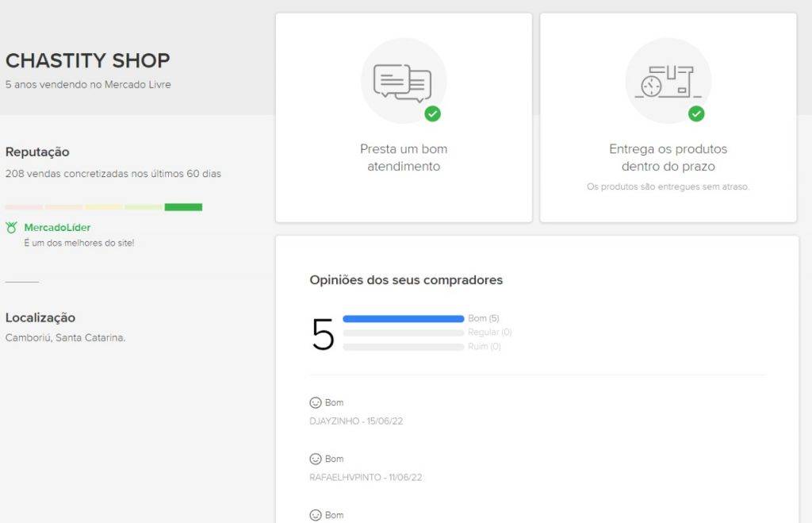
Task: Click the red reputation level bar segment
Action: [24, 207]
